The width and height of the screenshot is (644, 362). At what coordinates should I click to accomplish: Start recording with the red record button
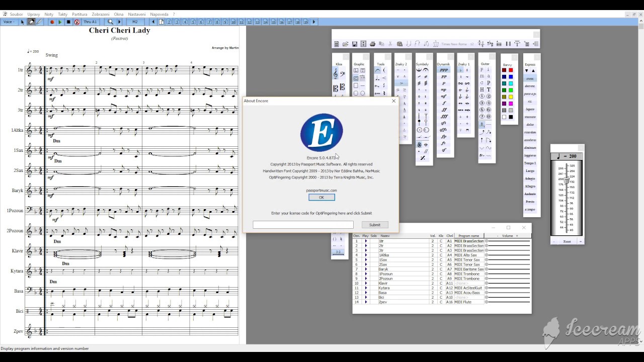click(52, 22)
